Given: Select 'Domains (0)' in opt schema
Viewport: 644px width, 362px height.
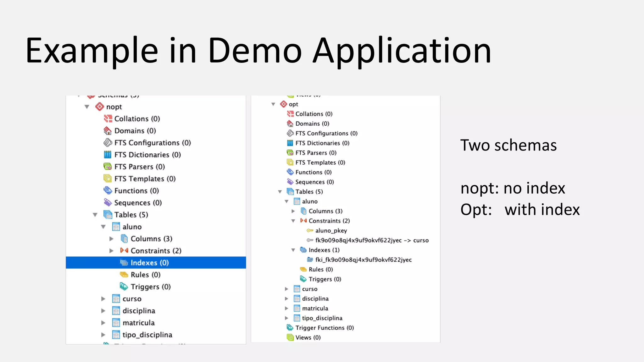Looking at the screenshot, I should tap(312, 123).
